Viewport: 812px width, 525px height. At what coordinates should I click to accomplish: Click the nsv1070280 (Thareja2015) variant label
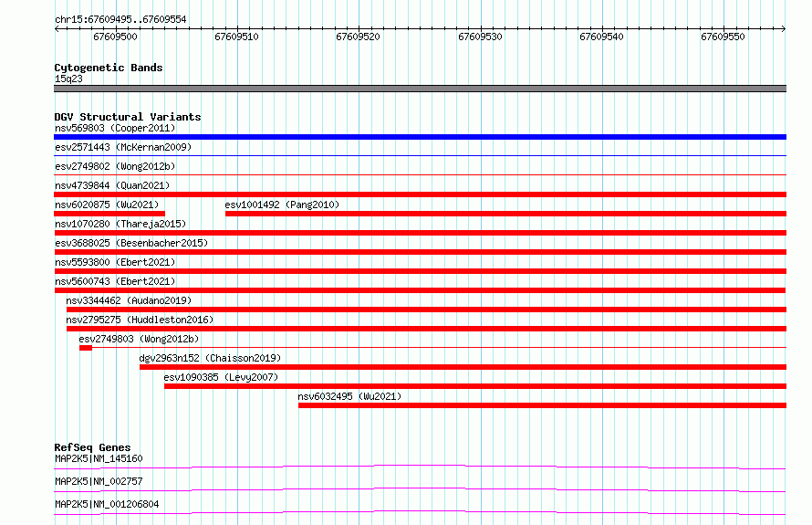(120, 224)
